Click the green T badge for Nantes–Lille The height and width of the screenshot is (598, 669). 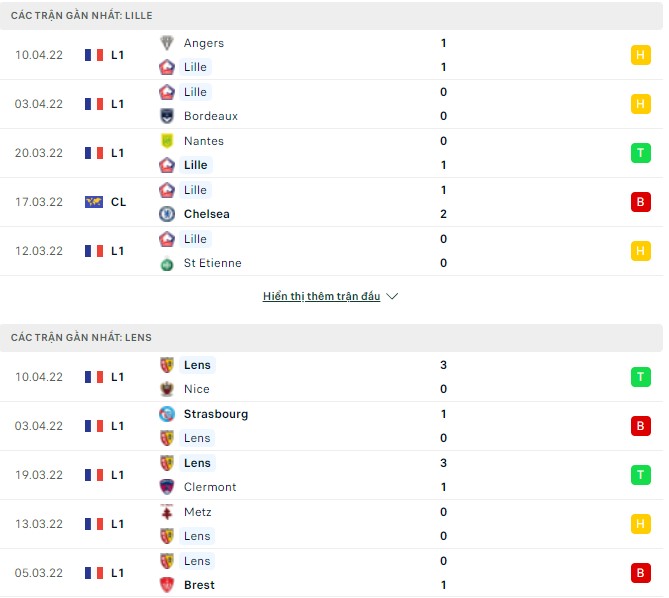640,153
